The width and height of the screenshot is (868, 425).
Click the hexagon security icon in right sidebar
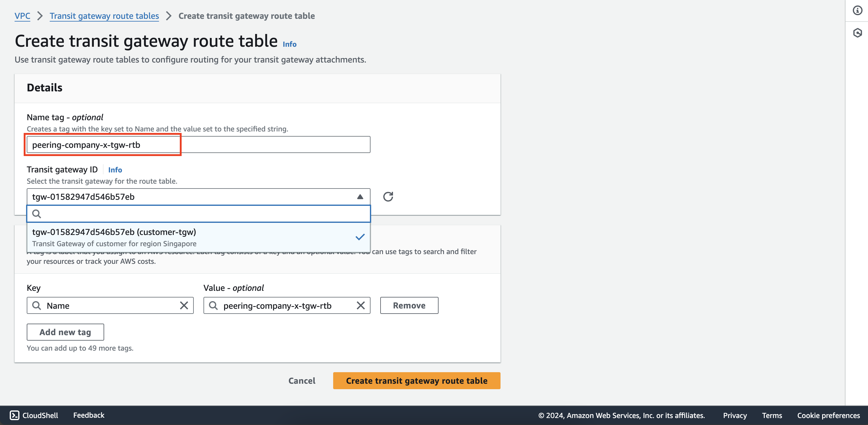857,33
